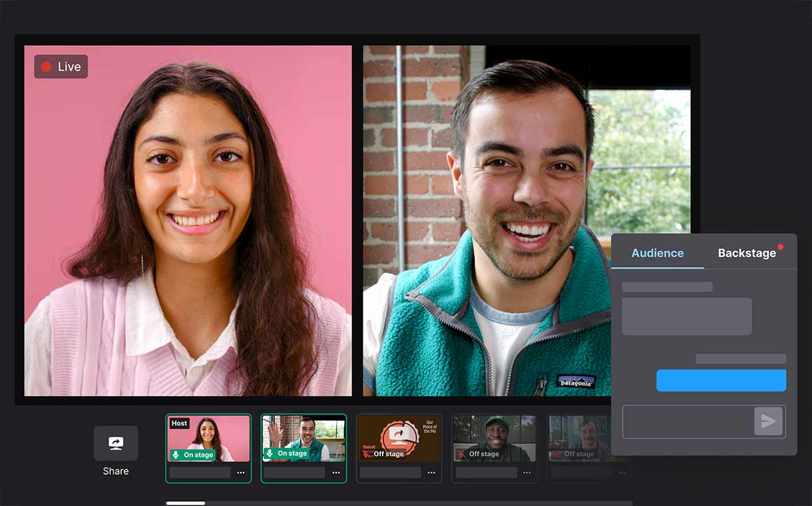This screenshot has height=506, width=812.
Task: Select the Audience tab
Action: pyautogui.click(x=658, y=253)
